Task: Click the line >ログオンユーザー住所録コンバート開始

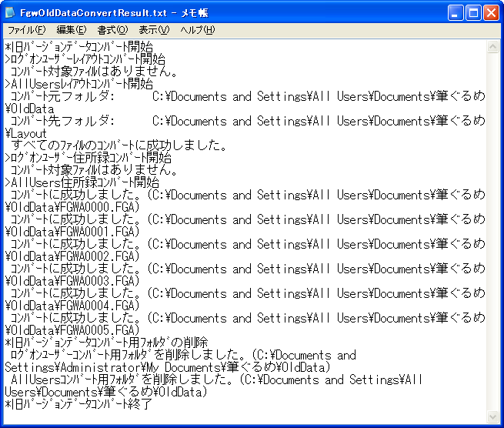Action: [x=88, y=158]
